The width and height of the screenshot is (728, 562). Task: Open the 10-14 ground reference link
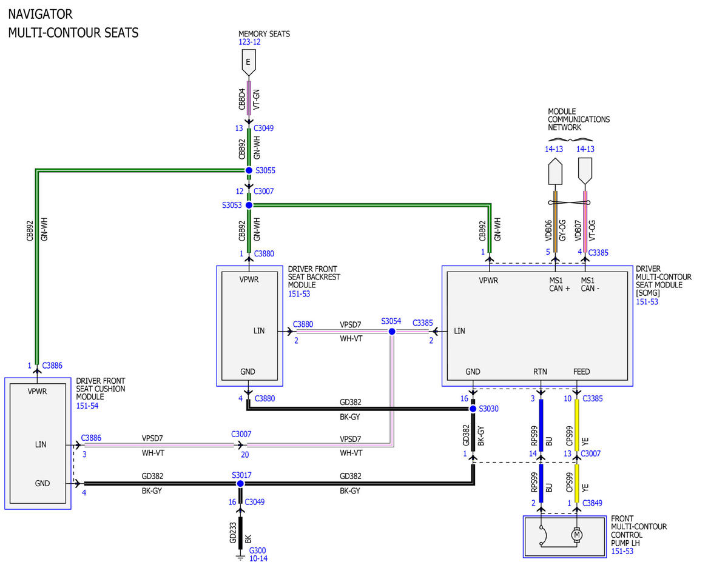(x=258, y=558)
